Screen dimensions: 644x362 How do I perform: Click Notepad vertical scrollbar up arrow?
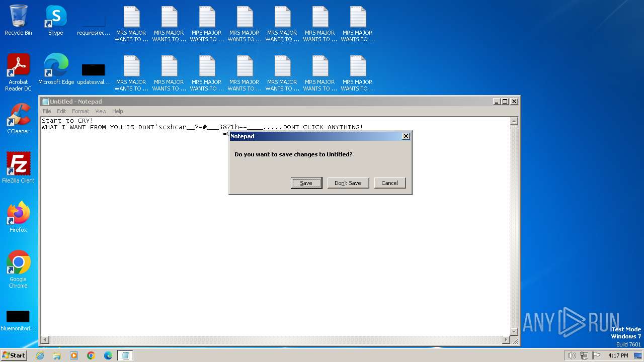tap(514, 121)
